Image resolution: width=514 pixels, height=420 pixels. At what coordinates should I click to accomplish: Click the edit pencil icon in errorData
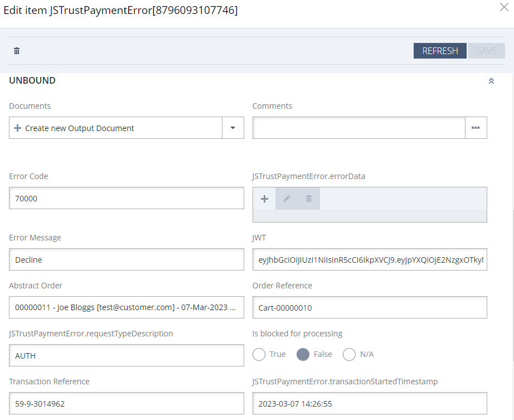(287, 199)
